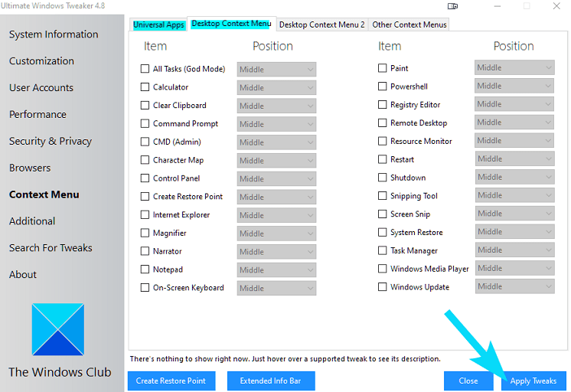Tick the Task Manager checkbox
Image resolution: width=571 pixels, height=392 pixels.
(x=383, y=250)
